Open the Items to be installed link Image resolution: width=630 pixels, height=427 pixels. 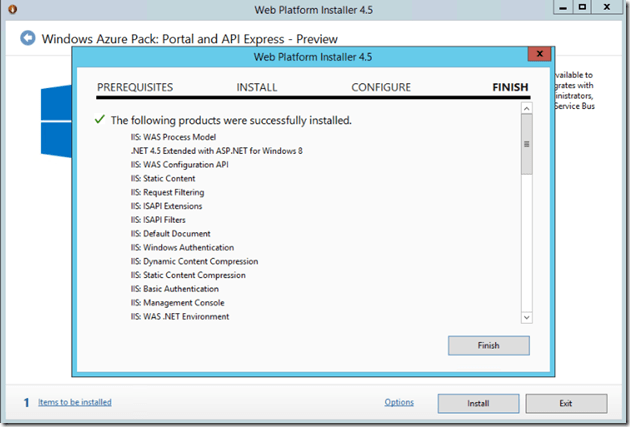[x=75, y=402]
